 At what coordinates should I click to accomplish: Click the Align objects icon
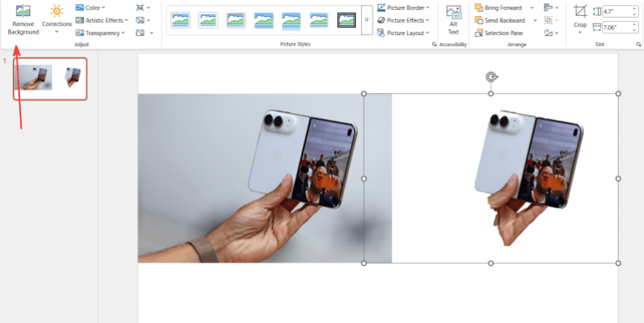[548, 8]
